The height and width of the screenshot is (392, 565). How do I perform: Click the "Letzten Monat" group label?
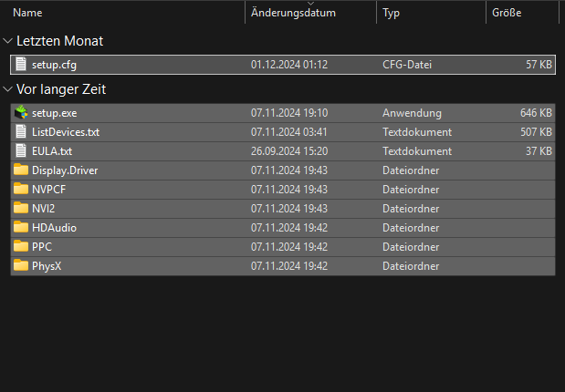coord(60,41)
